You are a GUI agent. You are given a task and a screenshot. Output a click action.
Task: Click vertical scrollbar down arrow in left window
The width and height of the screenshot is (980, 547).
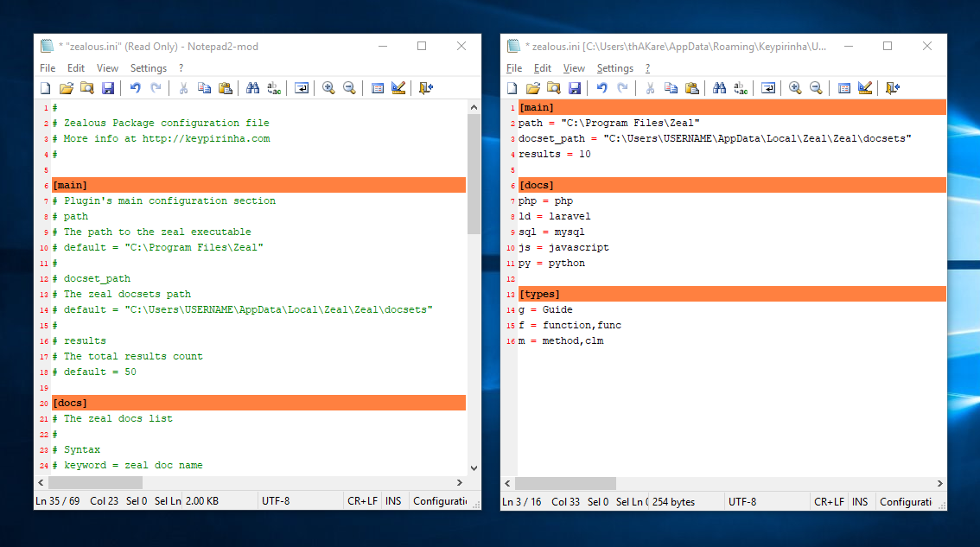point(474,468)
